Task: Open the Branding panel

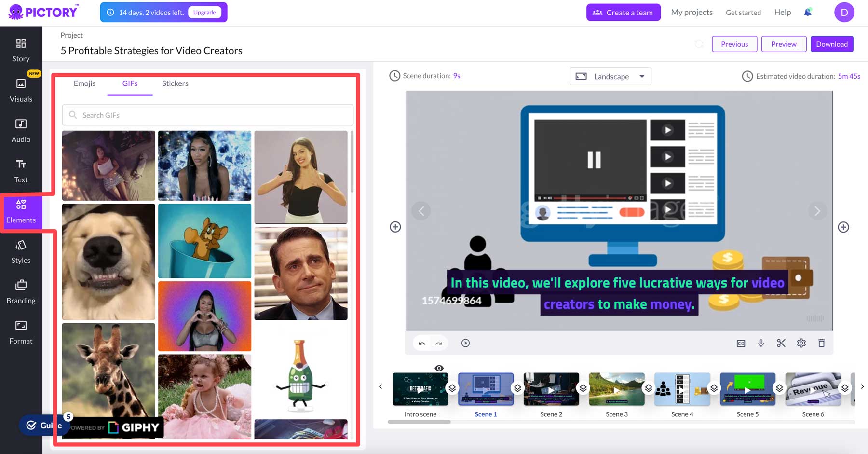Action: 21,292
